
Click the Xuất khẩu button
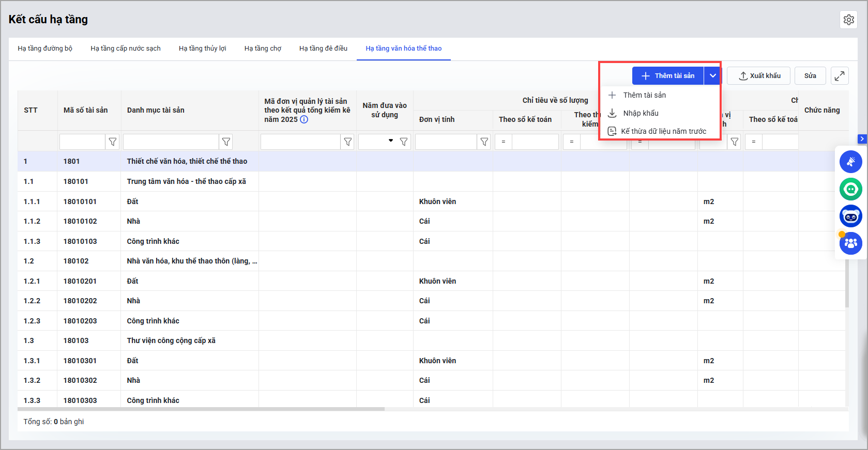coord(758,76)
